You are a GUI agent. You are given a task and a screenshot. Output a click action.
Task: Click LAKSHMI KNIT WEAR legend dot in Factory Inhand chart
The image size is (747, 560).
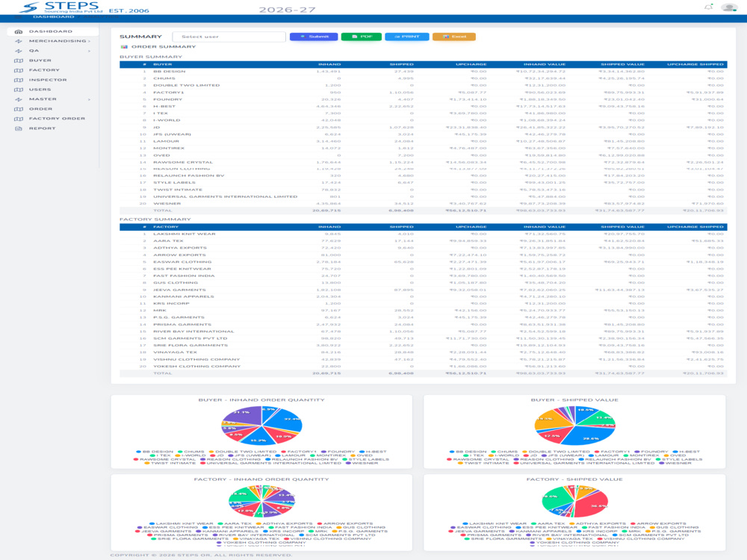pos(152,524)
